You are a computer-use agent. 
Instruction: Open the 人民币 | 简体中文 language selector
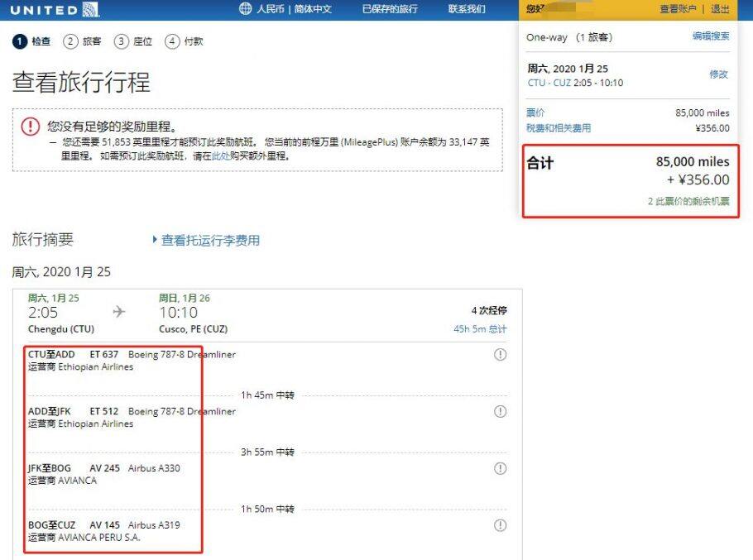(294, 8)
